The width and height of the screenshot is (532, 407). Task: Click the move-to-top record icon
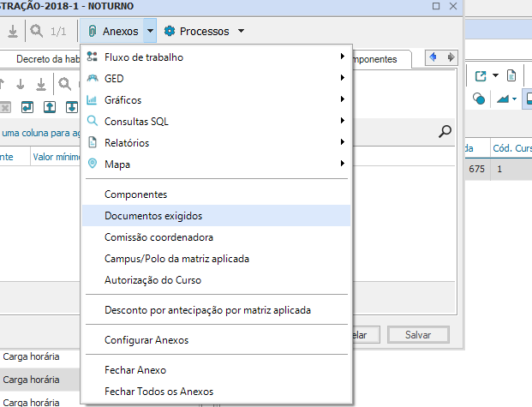[50, 106]
